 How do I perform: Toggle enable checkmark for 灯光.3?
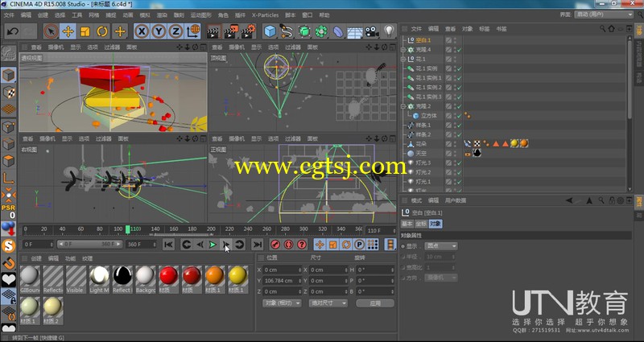459,163
